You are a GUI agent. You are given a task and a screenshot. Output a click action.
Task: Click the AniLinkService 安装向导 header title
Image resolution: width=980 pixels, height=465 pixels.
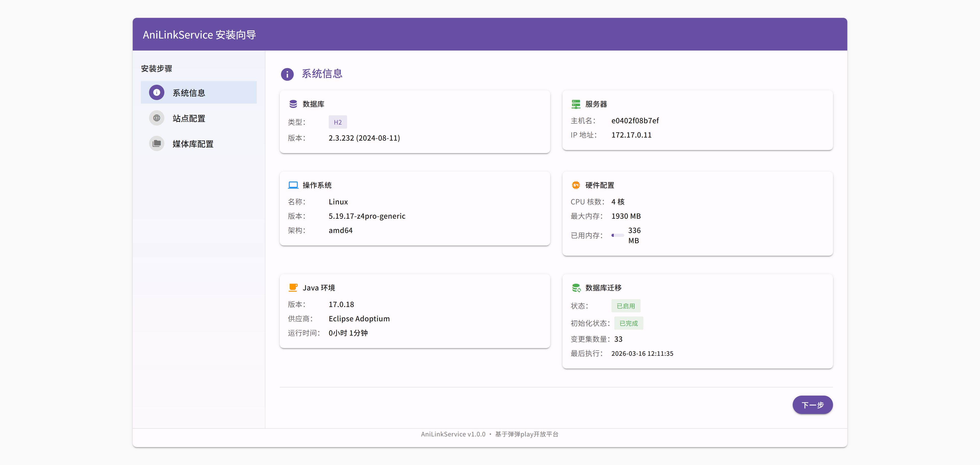199,35
